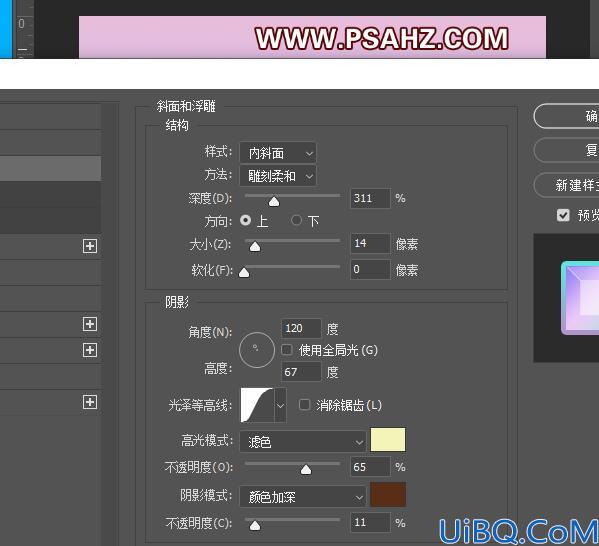
Task: Select the 下 direction radio button
Action: point(296,220)
